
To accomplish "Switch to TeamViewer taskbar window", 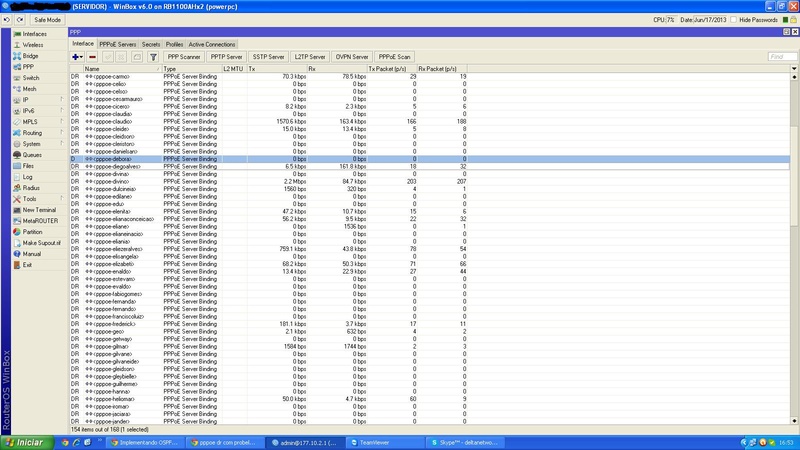I will (386, 442).
